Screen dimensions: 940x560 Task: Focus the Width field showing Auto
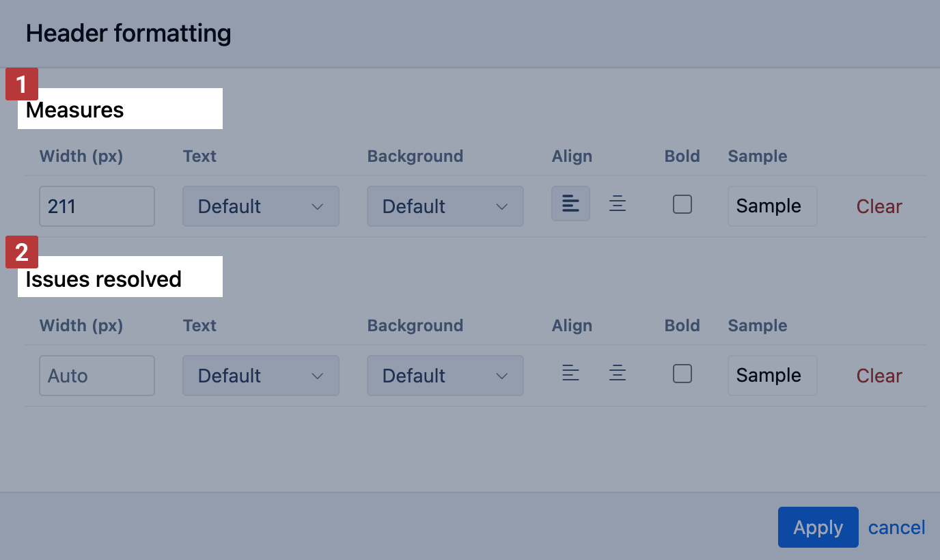pyautogui.click(x=97, y=376)
